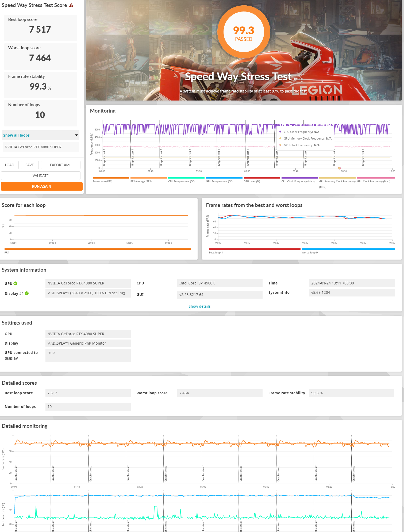404x532 pixels.
Task: Toggle the Frame rate (FPS) legend series
Action: (x=111, y=180)
